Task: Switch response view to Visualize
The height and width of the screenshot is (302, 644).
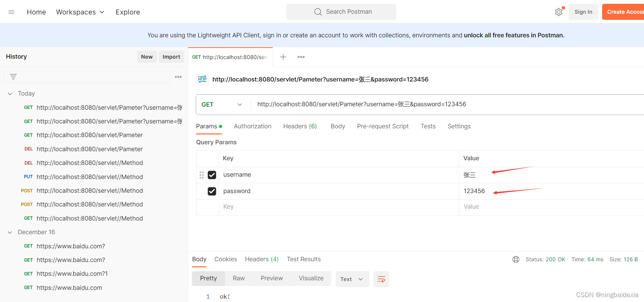Action: point(311,278)
